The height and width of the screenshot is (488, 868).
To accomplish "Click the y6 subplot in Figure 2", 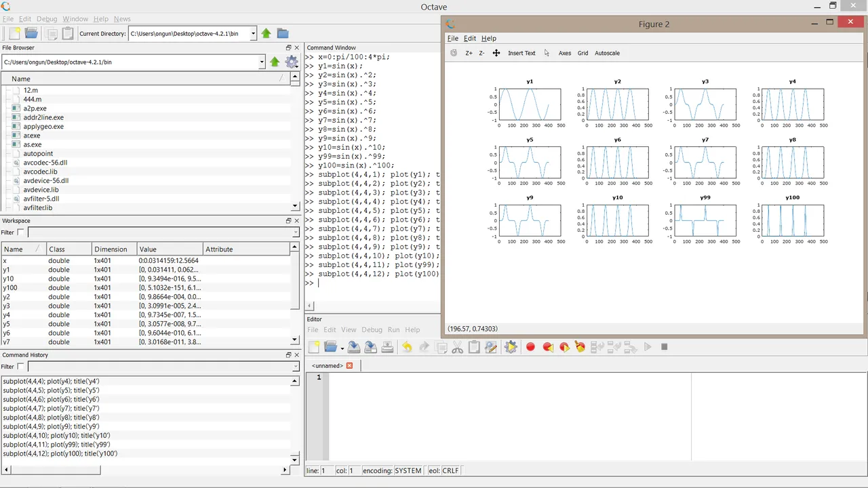I will click(617, 163).
